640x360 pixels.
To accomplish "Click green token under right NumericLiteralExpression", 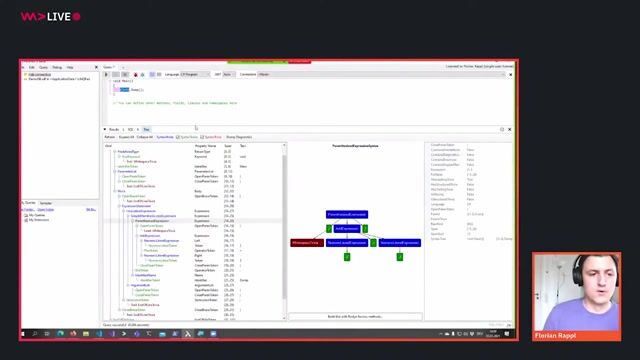I will tap(400, 257).
